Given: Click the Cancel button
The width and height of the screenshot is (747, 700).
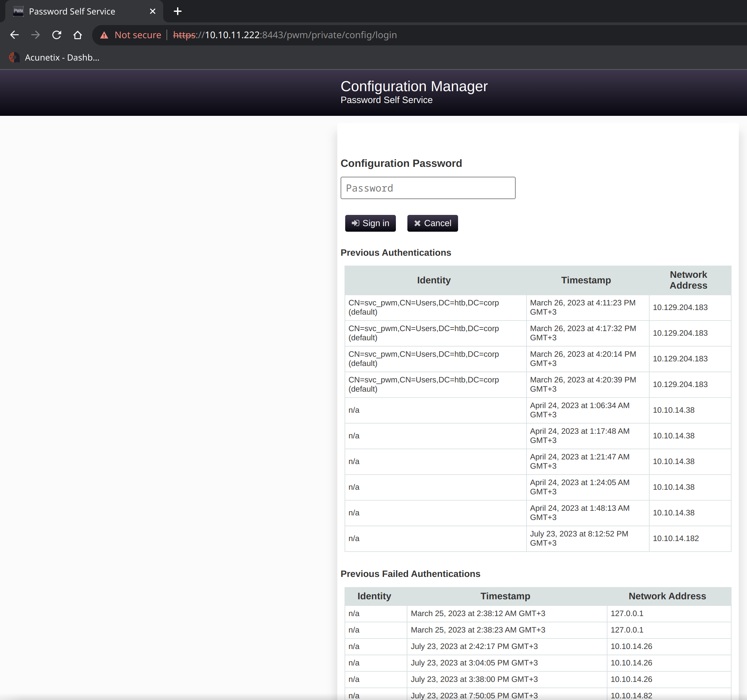Looking at the screenshot, I should click(x=432, y=223).
